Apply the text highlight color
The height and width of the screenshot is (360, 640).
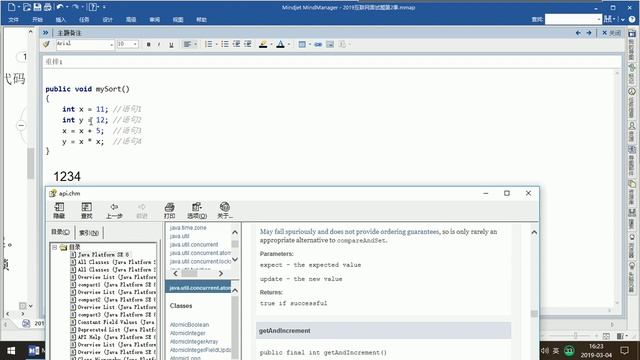[x=263, y=44]
